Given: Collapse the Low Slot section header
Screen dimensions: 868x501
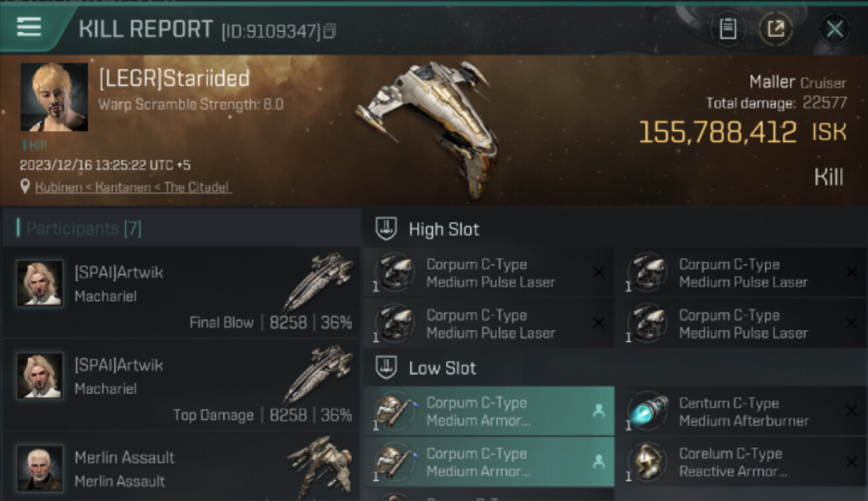Looking at the screenshot, I should pyautogui.click(x=615, y=367).
